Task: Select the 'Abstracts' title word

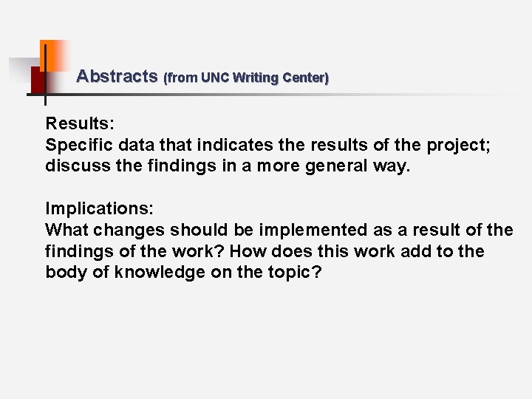Action: (117, 76)
